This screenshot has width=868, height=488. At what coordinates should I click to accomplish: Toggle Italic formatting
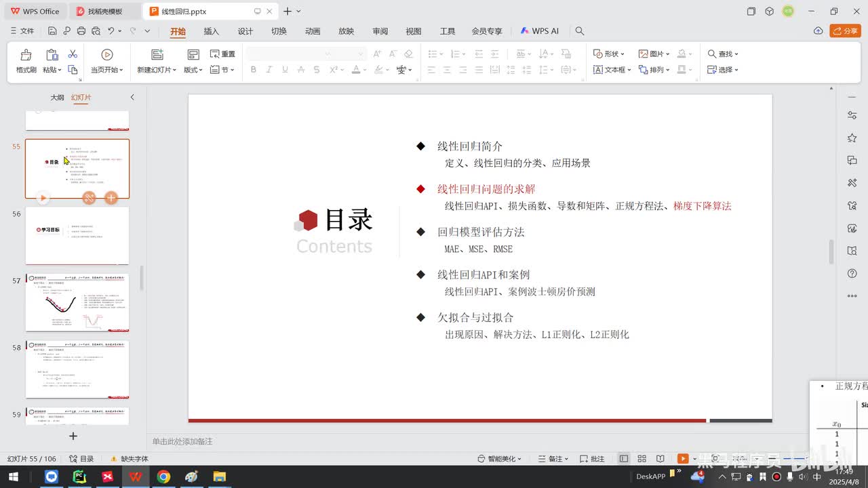point(269,70)
